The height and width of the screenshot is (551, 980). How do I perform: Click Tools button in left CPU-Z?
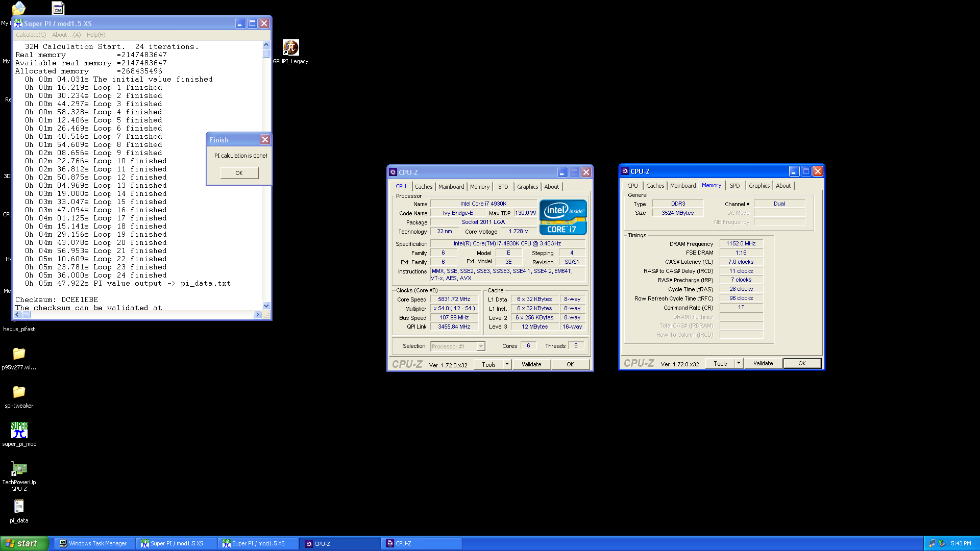(488, 364)
